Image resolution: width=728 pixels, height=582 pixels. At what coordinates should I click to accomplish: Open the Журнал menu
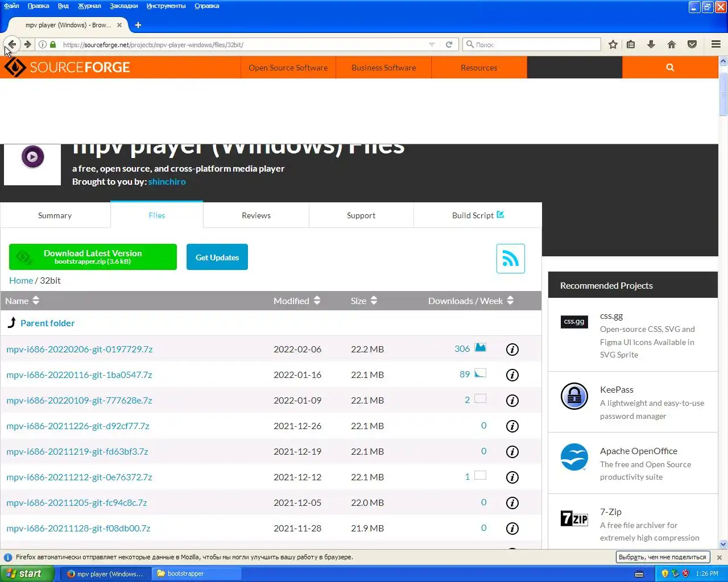pos(89,6)
